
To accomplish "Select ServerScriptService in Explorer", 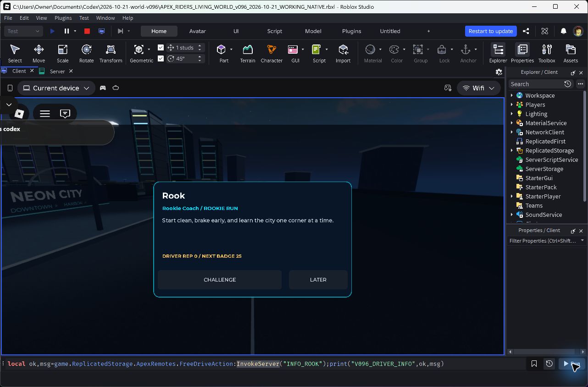I will [551, 160].
